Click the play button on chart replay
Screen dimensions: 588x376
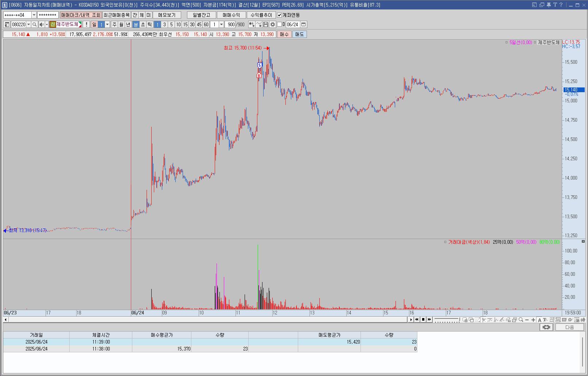pyautogui.click(x=411, y=320)
